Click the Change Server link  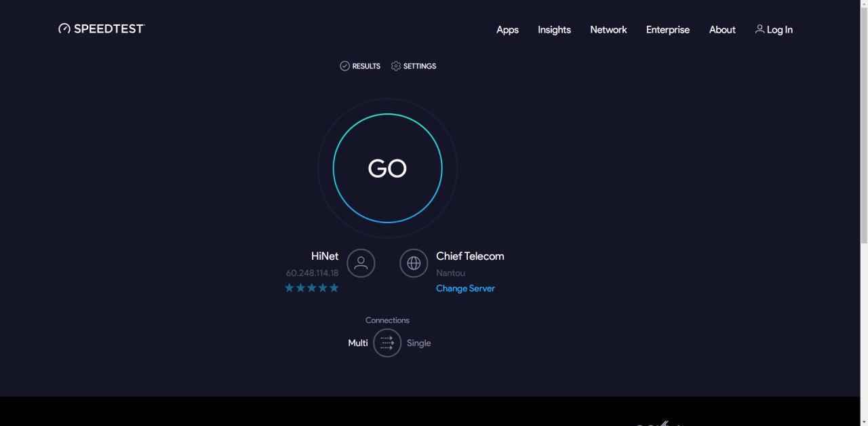465,288
